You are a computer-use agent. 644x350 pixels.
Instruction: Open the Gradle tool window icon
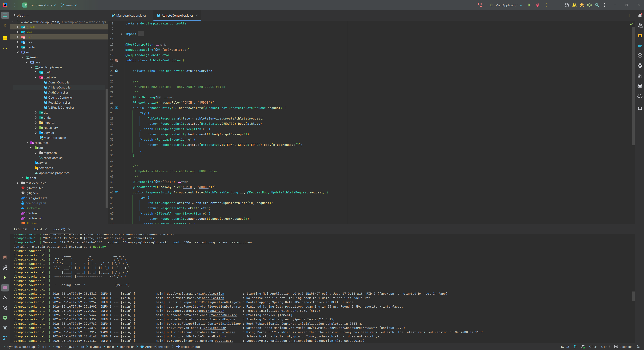[x=640, y=46]
